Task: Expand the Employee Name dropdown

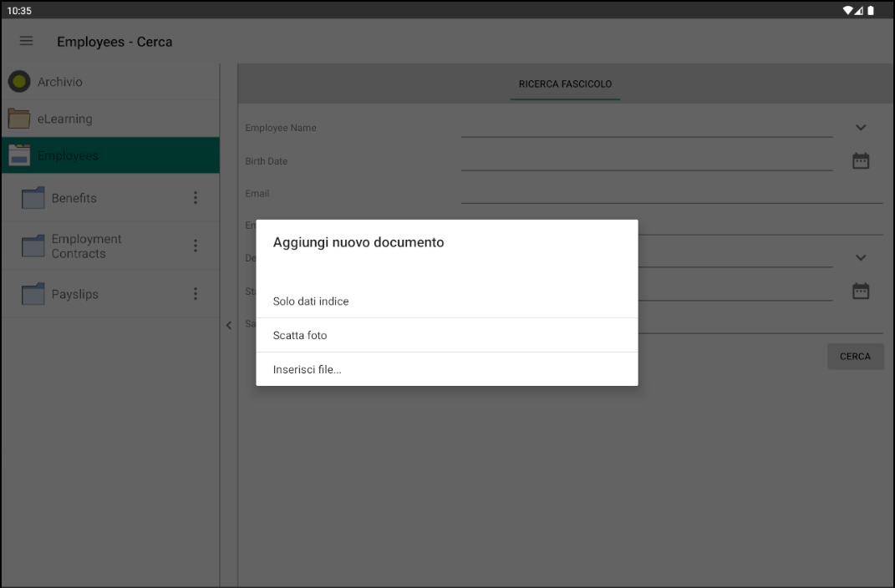Action: (860, 127)
